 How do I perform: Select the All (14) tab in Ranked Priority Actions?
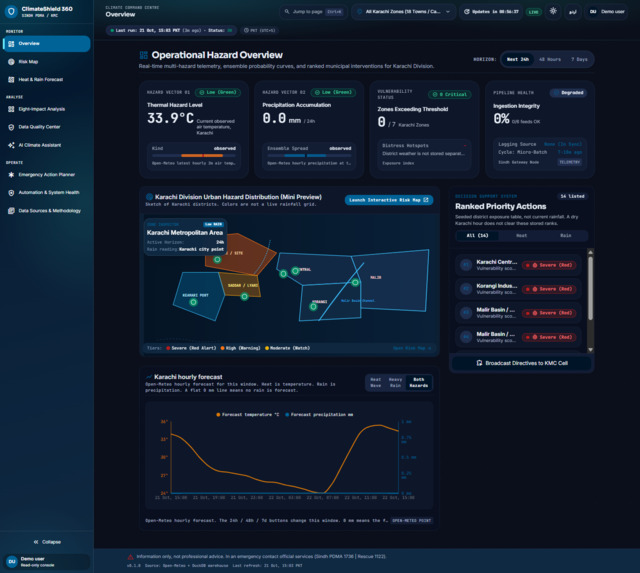(x=477, y=235)
